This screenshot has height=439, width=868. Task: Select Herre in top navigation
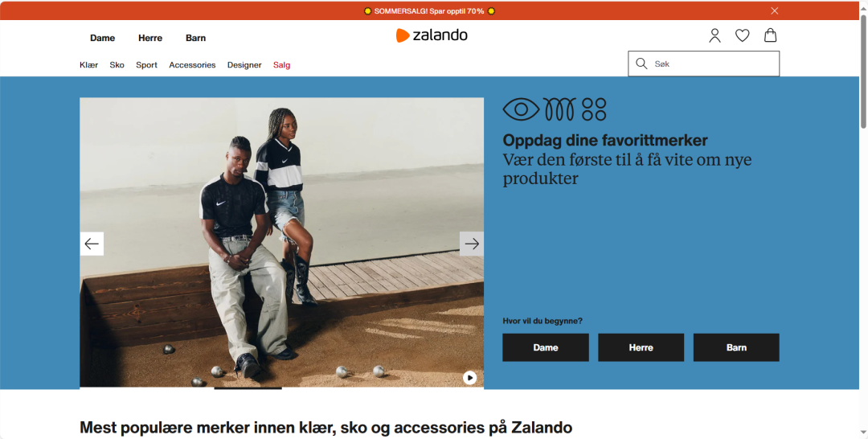click(150, 39)
